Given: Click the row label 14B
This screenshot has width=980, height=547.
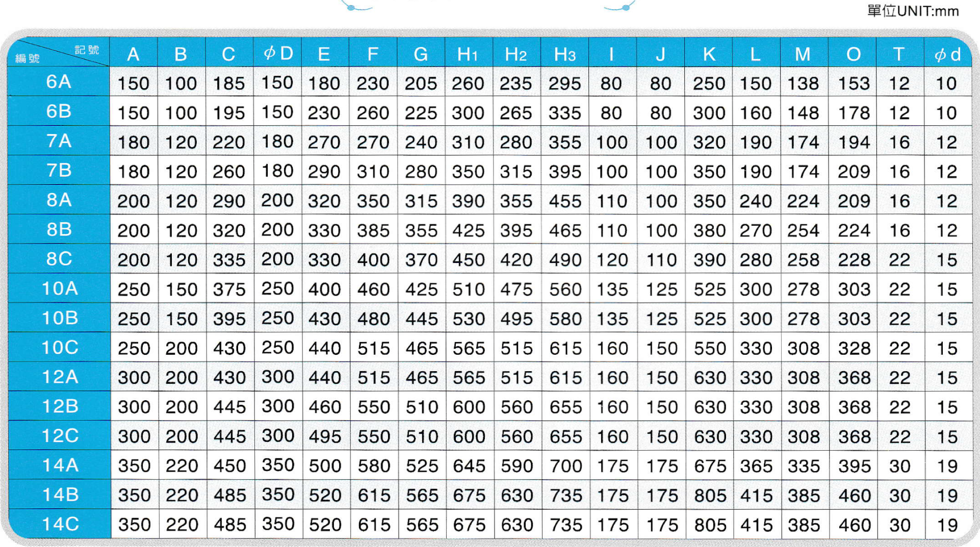Looking at the screenshot, I should pos(60,495).
